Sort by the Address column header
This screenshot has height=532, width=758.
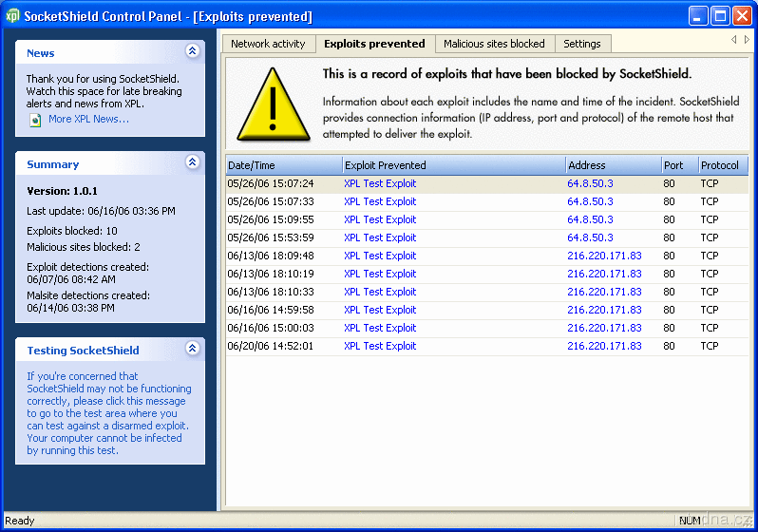pos(612,165)
